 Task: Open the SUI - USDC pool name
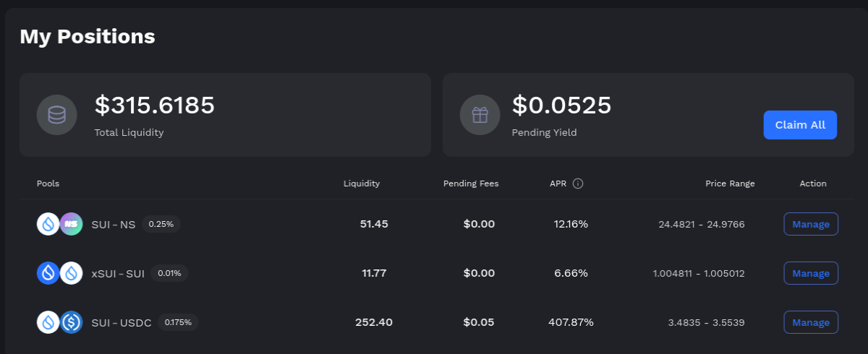[x=122, y=322]
